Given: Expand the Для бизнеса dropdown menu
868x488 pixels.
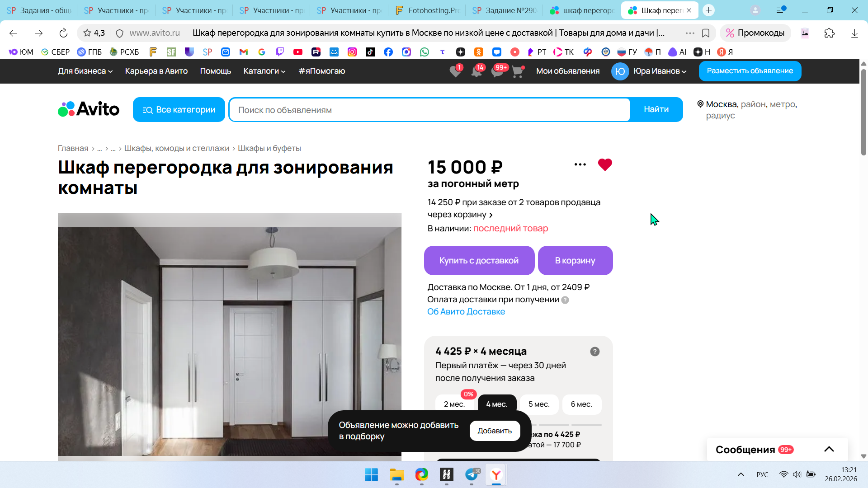Looking at the screenshot, I should pyautogui.click(x=85, y=71).
